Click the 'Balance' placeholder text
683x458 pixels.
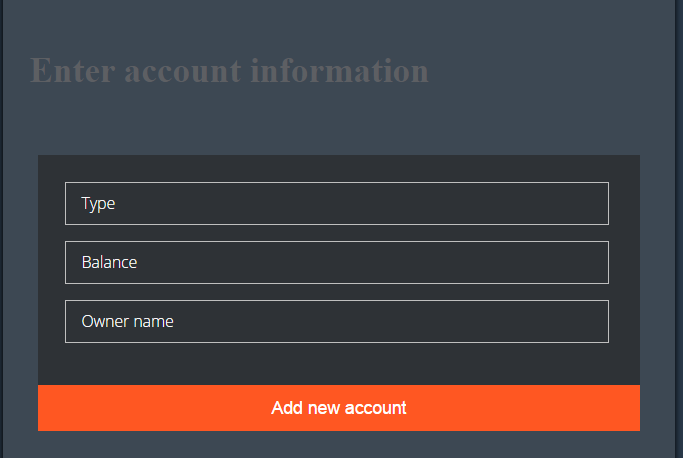[109, 263]
